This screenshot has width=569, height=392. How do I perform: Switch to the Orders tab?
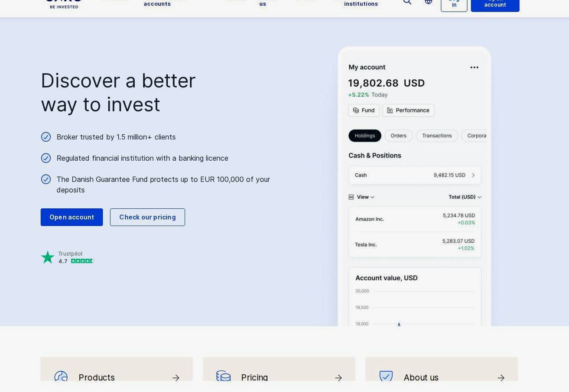tap(399, 136)
